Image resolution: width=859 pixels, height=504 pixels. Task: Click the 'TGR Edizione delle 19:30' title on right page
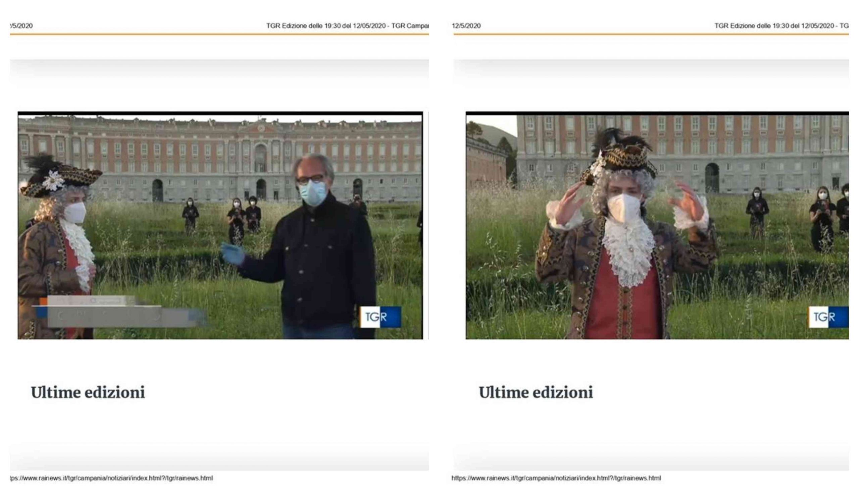[781, 25]
